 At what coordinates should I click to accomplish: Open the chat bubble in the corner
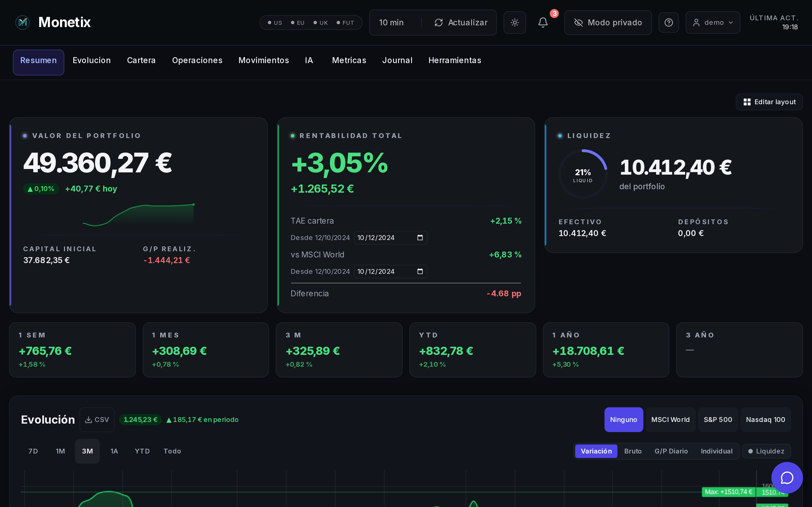[787, 478]
